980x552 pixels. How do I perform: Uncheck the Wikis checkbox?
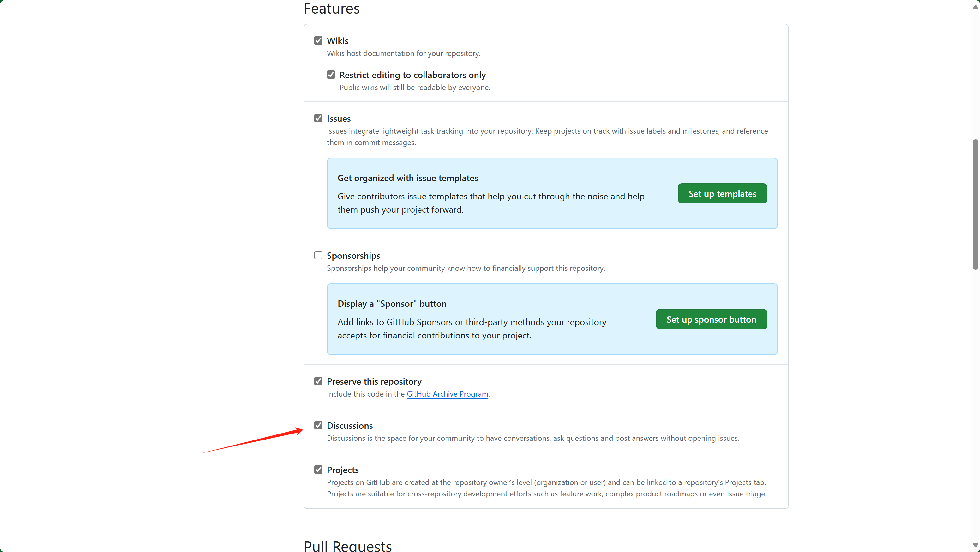[318, 40]
